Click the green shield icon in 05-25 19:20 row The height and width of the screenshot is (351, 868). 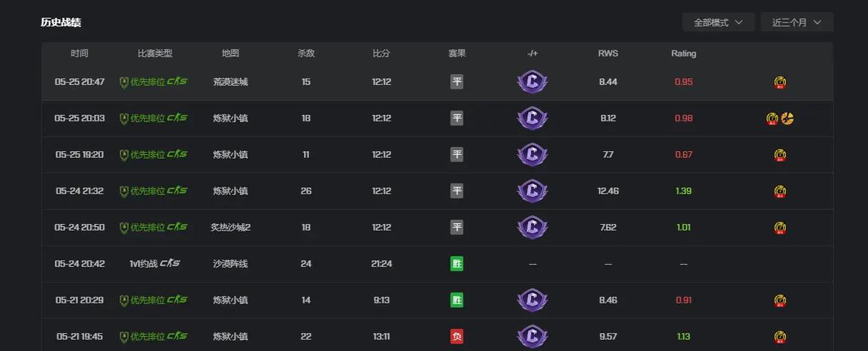[124, 155]
